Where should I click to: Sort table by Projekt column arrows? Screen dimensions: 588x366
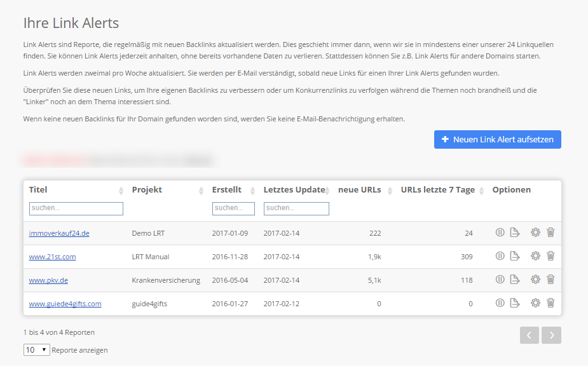201,191
